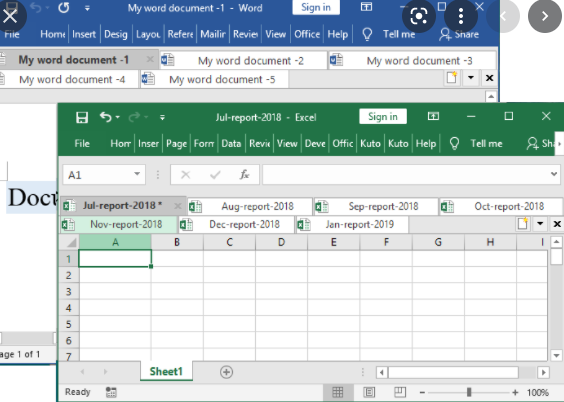The image size is (564, 402).
Task: Open the Help tab in Excel
Action: pyautogui.click(x=426, y=143)
